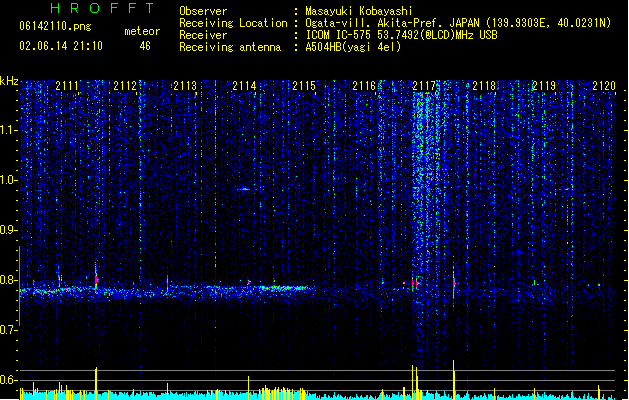Image resolution: width=629 pixels, height=400 pixels.
Task: Select the file name 06142110.png
Action: (x=55, y=26)
